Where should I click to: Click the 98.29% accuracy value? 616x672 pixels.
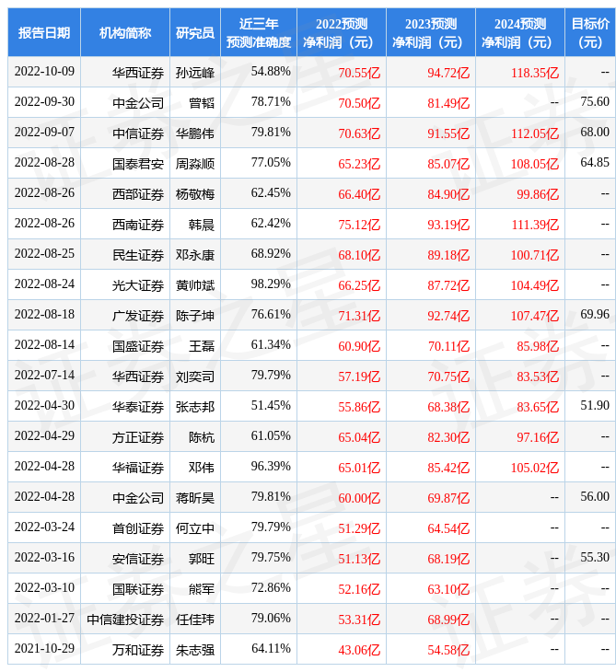tap(271, 284)
